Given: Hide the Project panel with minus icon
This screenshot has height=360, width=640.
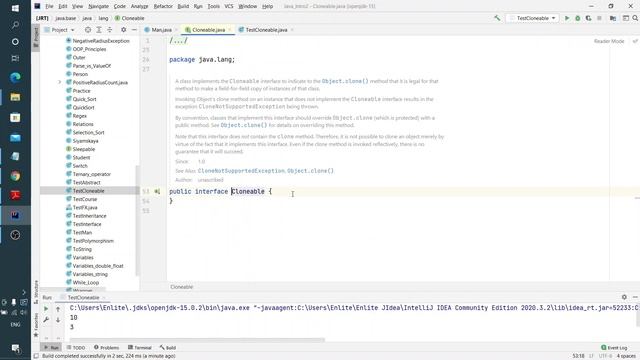Looking at the screenshot, I should pyautogui.click(x=134, y=30).
